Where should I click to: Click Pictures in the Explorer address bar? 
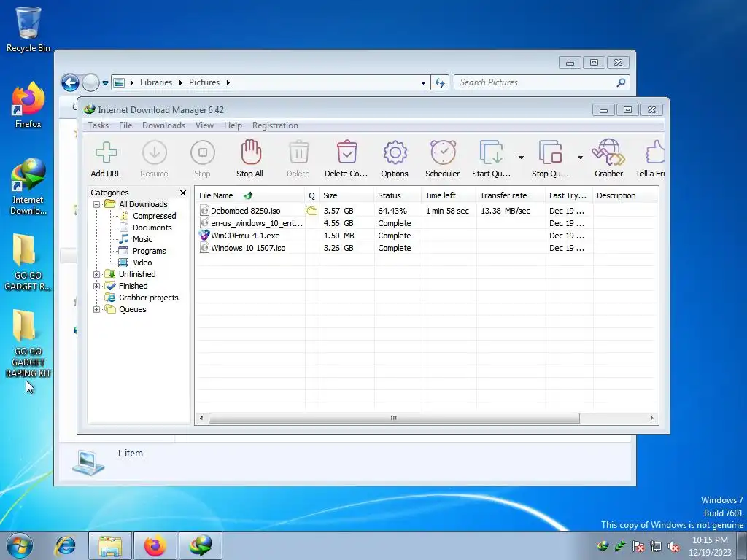coord(204,82)
